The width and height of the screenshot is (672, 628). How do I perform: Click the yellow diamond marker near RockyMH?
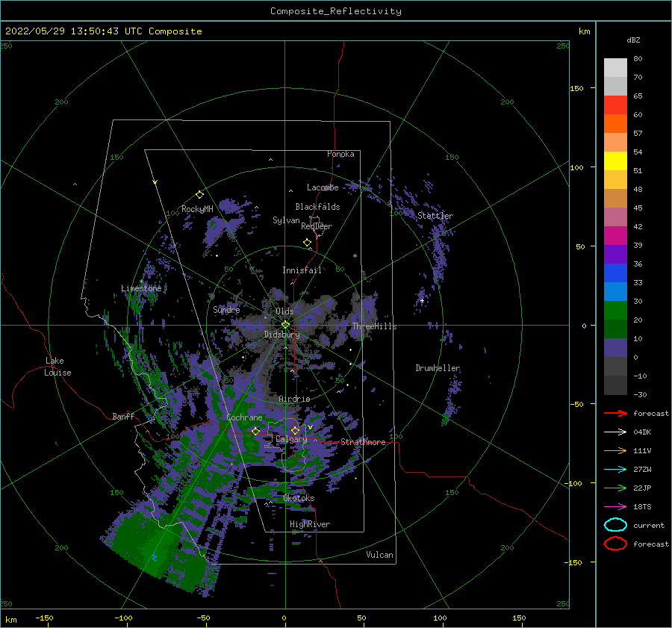(199, 195)
